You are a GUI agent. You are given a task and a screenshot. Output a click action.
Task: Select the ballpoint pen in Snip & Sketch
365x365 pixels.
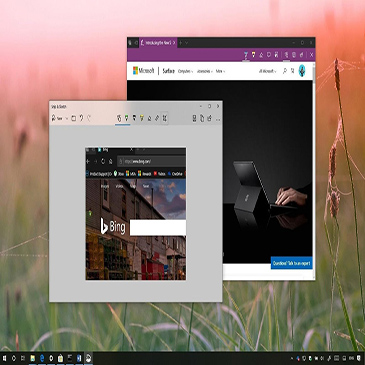(x=127, y=118)
